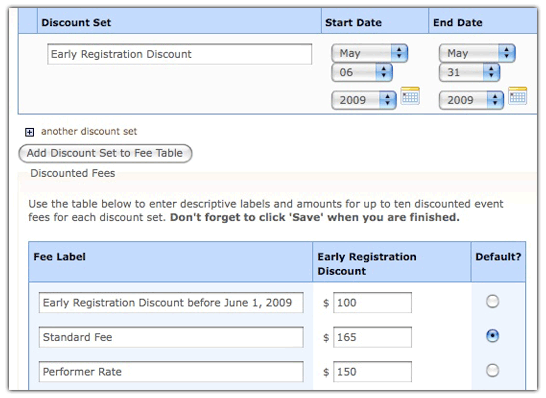The image size is (546, 398).
Task: Open the End Date day dropdown showing 31
Action: coord(469,72)
